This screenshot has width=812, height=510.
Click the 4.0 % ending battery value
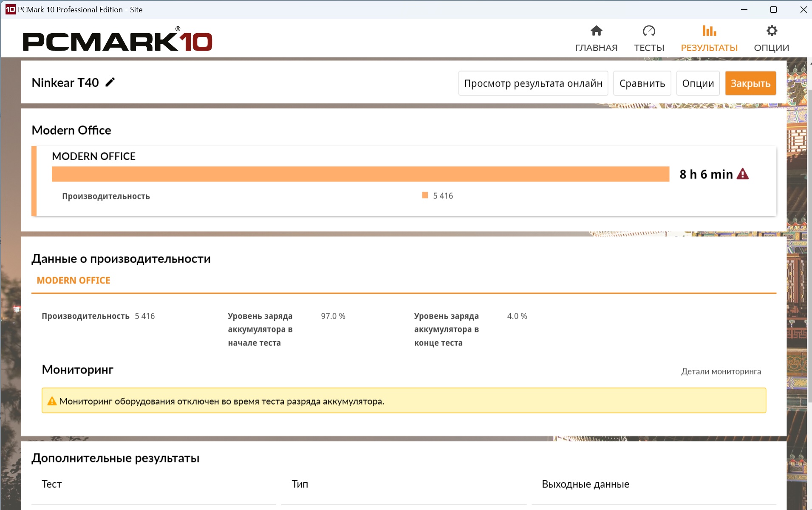517,316
